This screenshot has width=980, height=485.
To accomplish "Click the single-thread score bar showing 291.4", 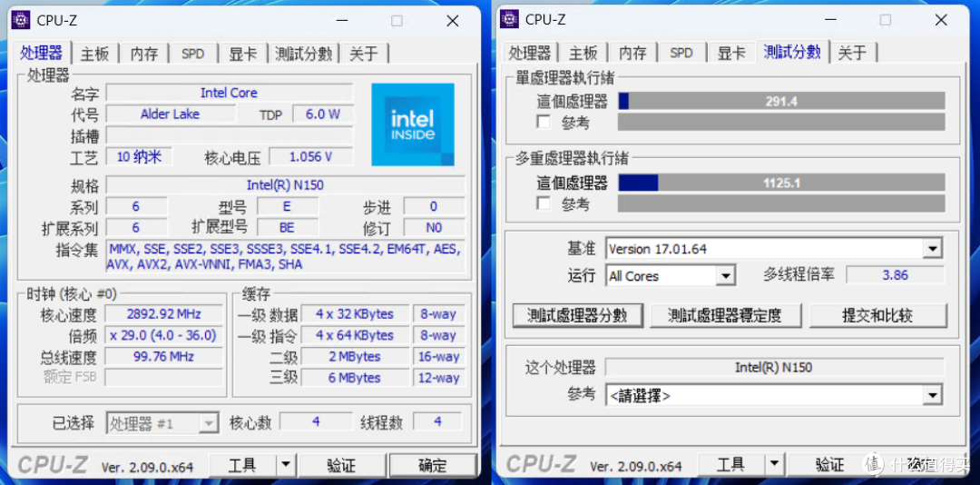I will [x=781, y=102].
